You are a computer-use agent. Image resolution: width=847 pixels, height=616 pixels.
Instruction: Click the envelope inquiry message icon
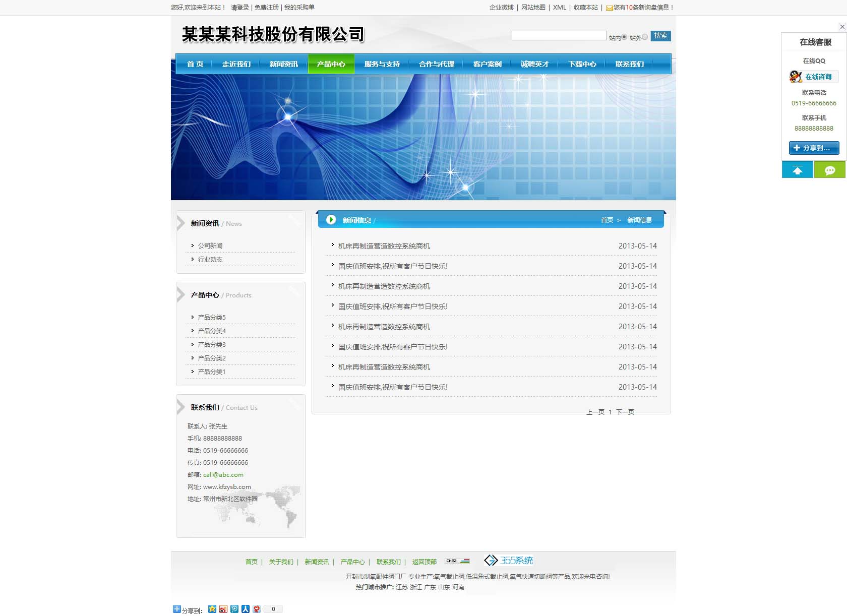click(x=609, y=8)
